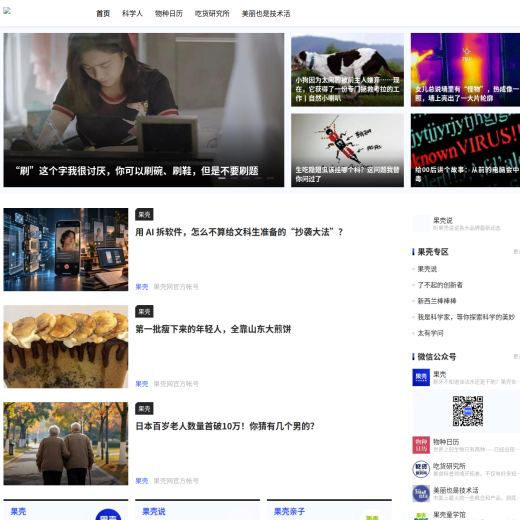Click the 果壳 tag badge above the AI article
Image resolution: width=520 pixels, height=520 pixels.
point(144,215)
